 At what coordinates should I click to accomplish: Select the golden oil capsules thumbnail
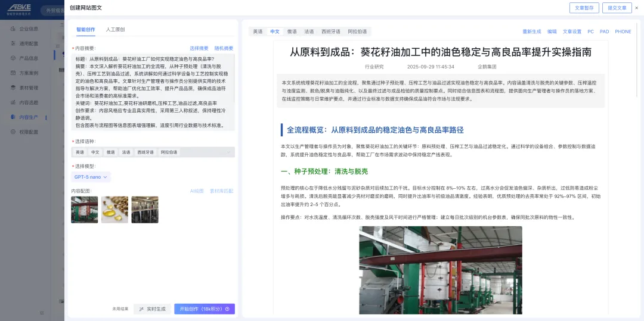[x=114, y=210]
